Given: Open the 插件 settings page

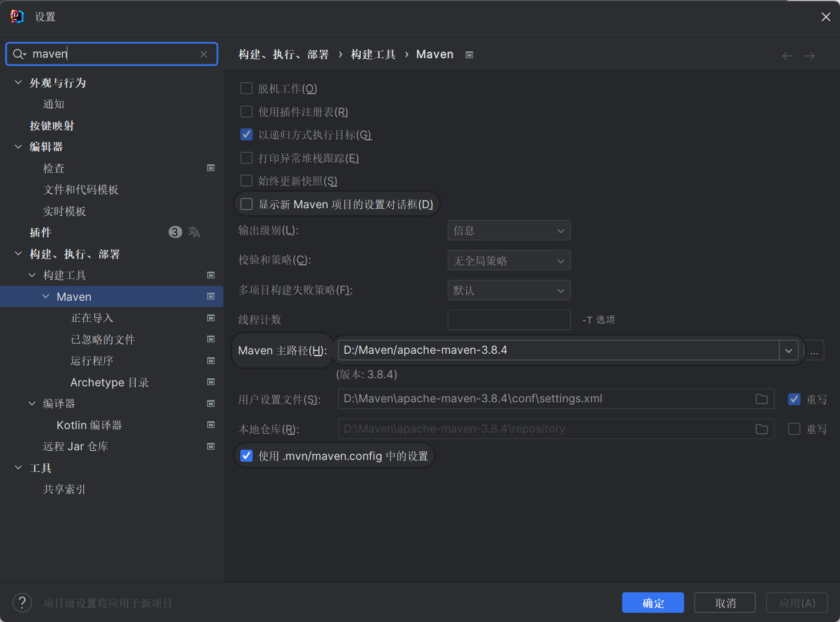Looking at the screenshot, I should 41,232.
